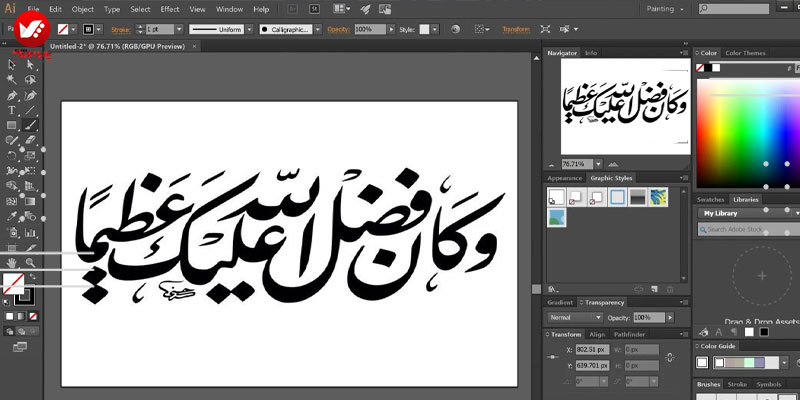
Task: Select the Untitled-2 document tab
Action: [121, 46]
